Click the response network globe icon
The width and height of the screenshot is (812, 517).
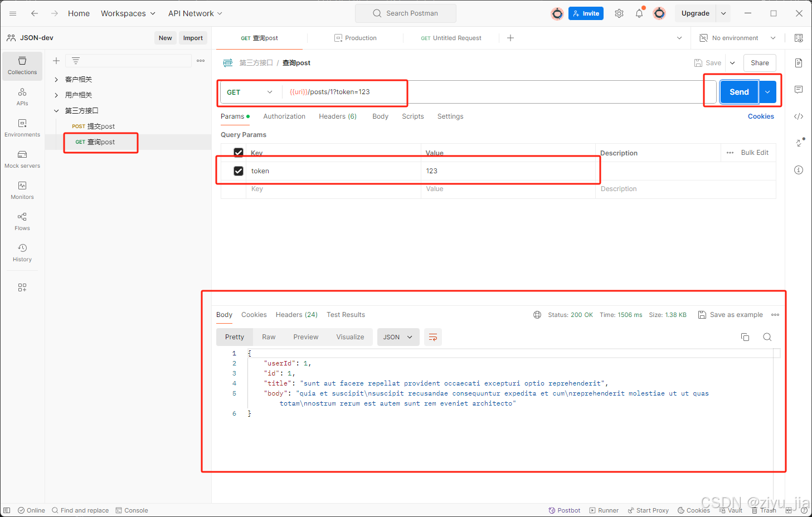[537, 315]
